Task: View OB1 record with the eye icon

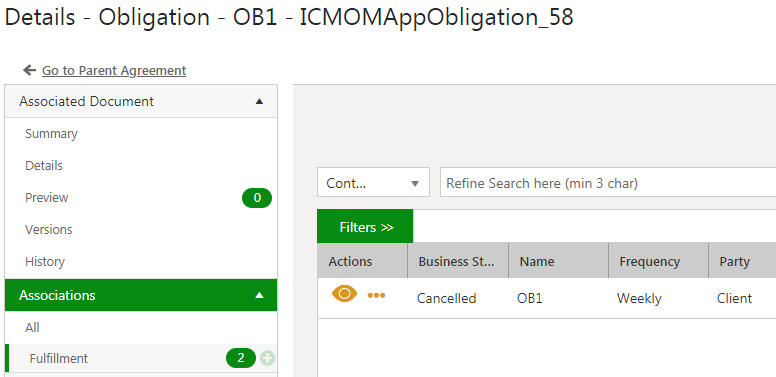Action: [x=344, y=294]
